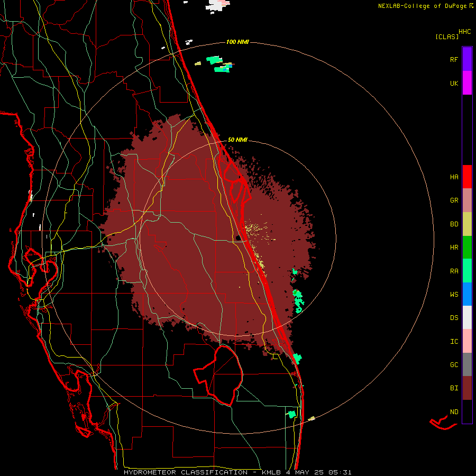The width and height of the screenshot is (476, 476).
Task: Click the BD yellow legend swatch
Action: click(x=467, y=224)
